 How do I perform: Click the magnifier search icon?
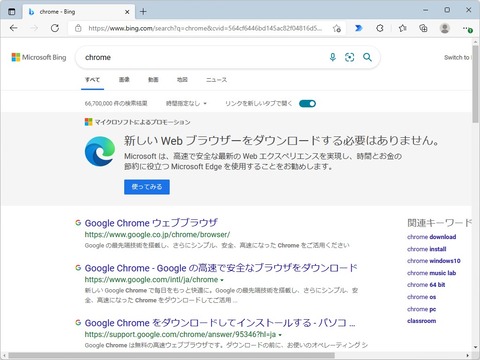click(367, 57)
